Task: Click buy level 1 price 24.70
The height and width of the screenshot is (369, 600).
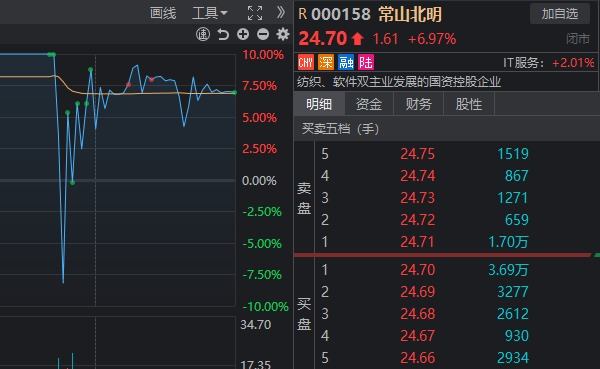Action: pos(417,270)
